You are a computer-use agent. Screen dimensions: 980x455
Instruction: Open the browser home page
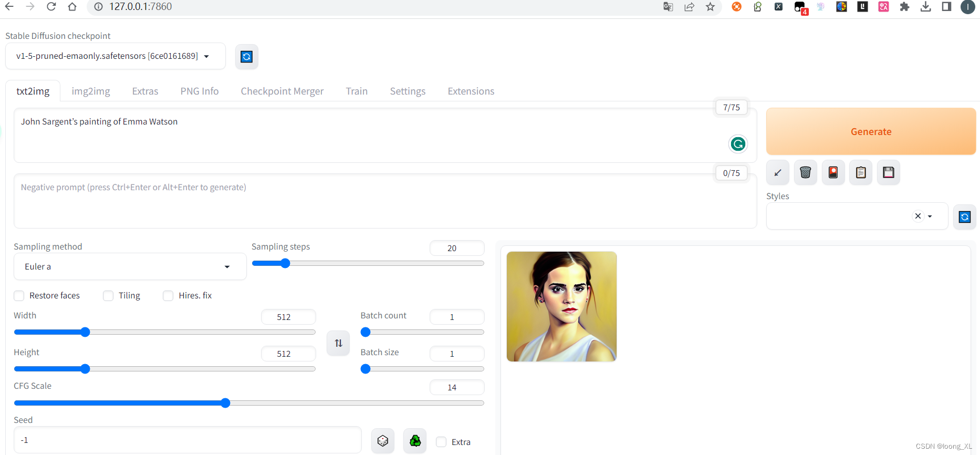(72, 6)
